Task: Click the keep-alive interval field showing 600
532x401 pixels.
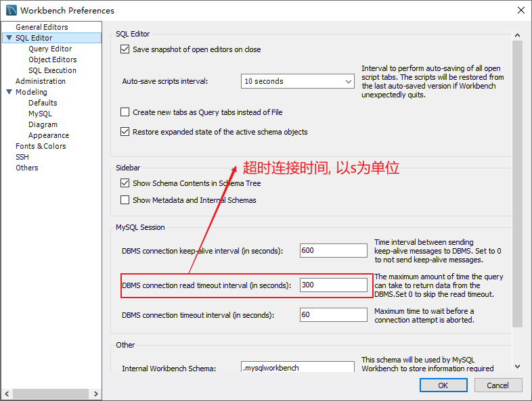Action: coord(333,250)
